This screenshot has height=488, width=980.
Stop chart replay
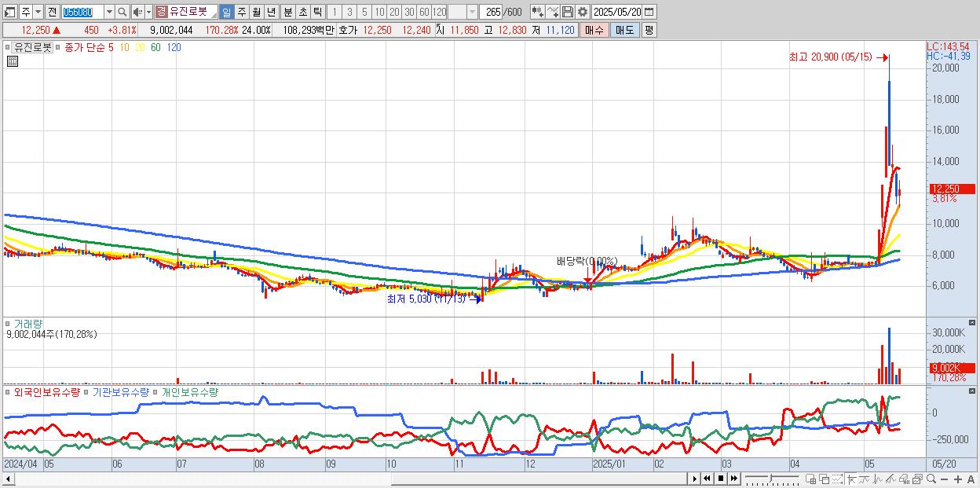720,479
